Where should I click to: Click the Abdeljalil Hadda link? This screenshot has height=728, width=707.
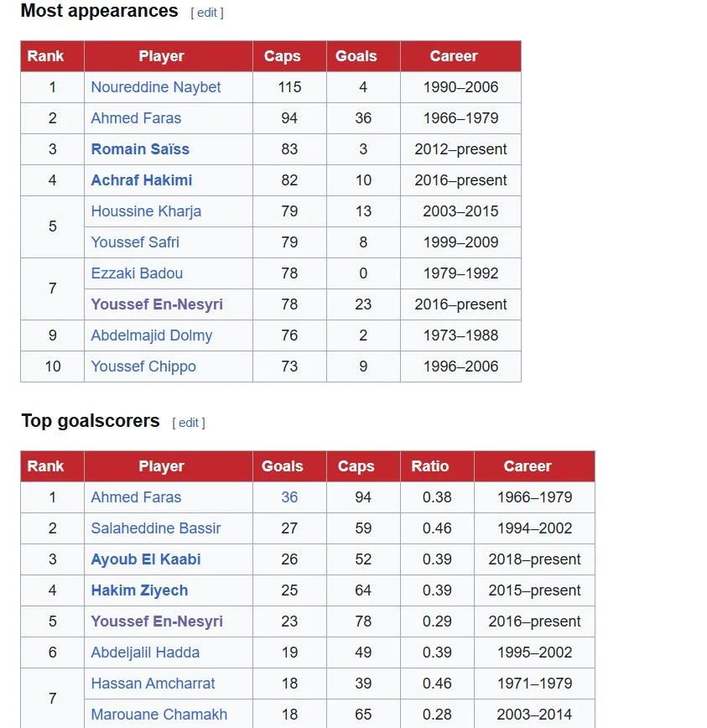[145, 653]
